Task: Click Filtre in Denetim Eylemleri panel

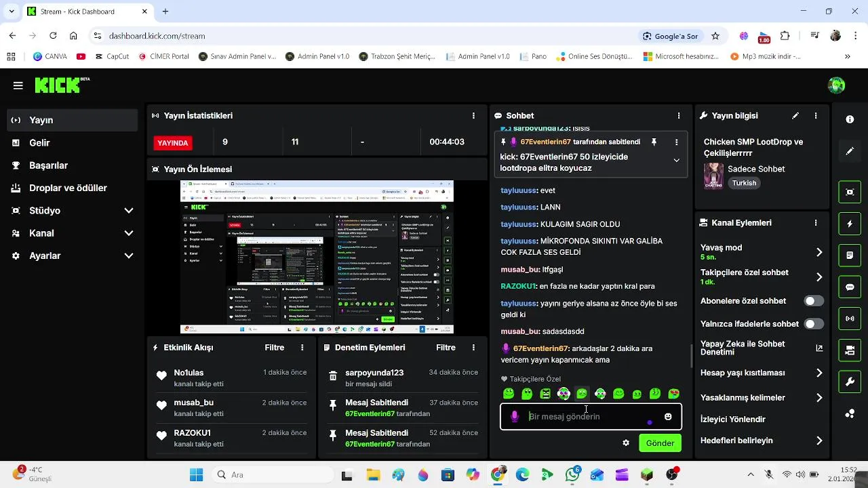Action: pos(446,348)
